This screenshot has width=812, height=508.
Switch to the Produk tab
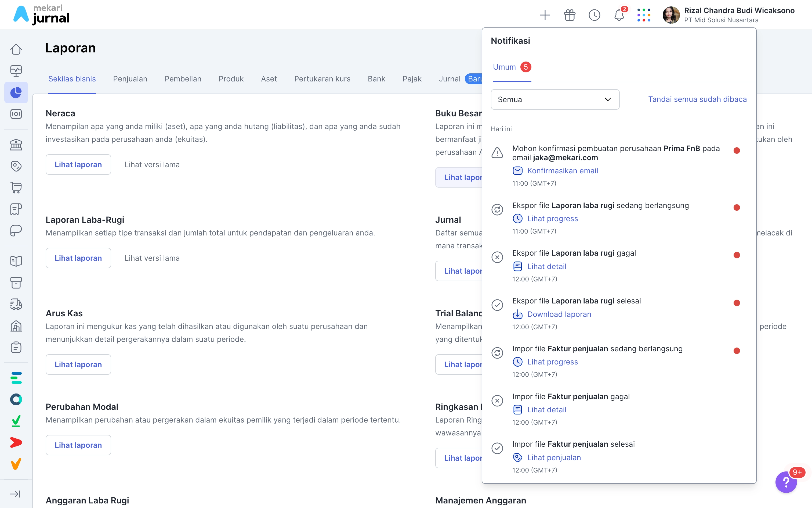231,78
